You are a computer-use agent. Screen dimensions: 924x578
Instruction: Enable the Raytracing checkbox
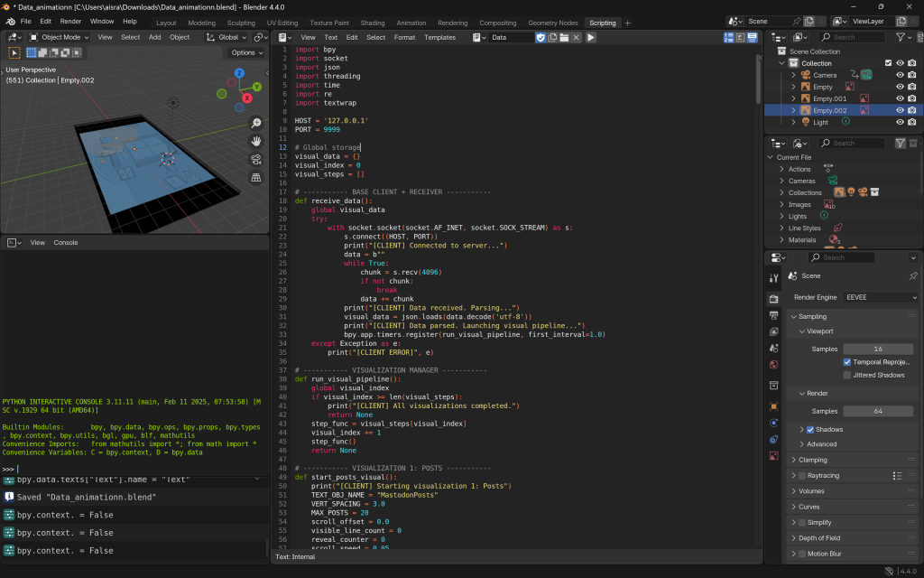click(802, 475)
